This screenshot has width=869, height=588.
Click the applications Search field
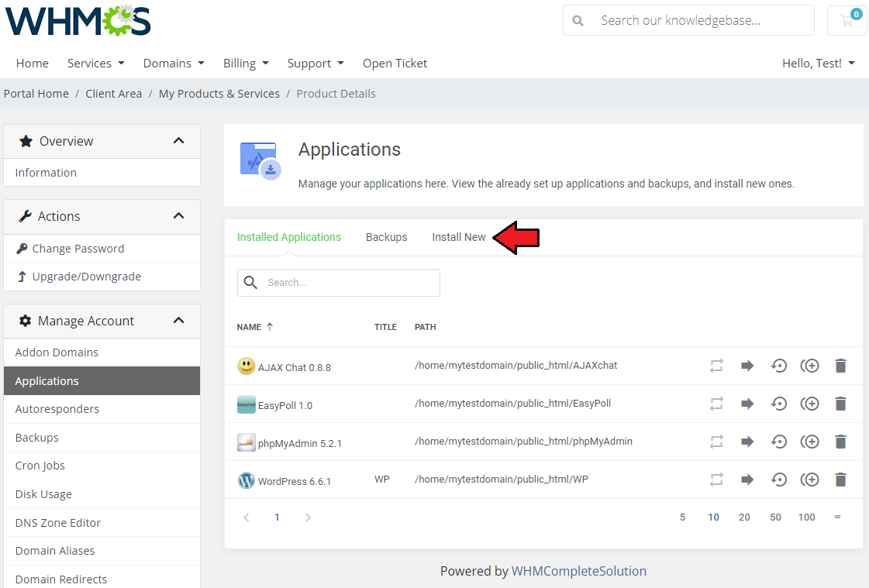tap(339, 282)
